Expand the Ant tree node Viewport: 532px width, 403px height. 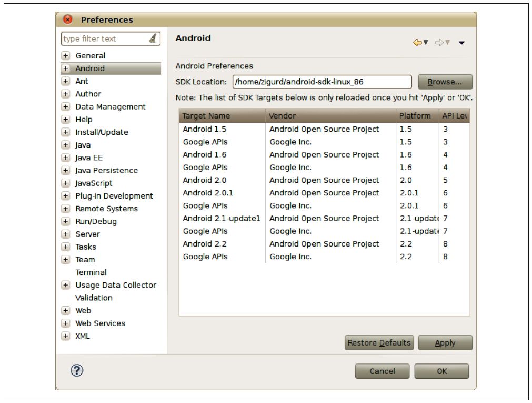pyautogui.click(x=66, y=81)
